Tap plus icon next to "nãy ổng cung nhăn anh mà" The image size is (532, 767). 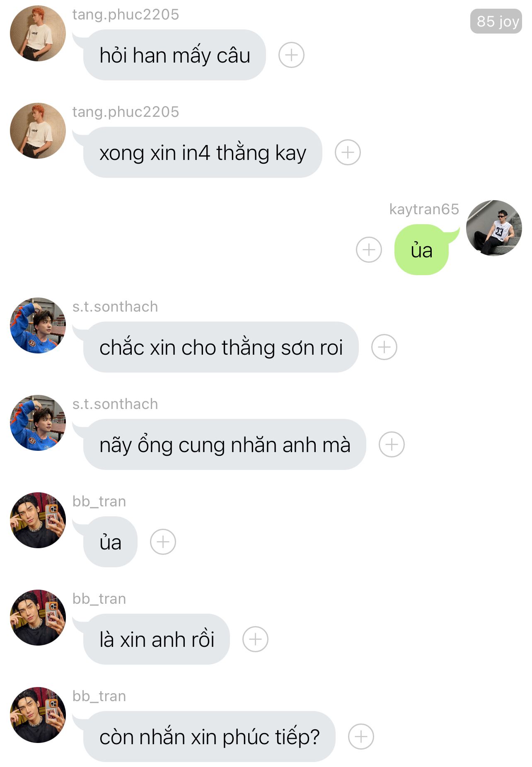point(392,444)
